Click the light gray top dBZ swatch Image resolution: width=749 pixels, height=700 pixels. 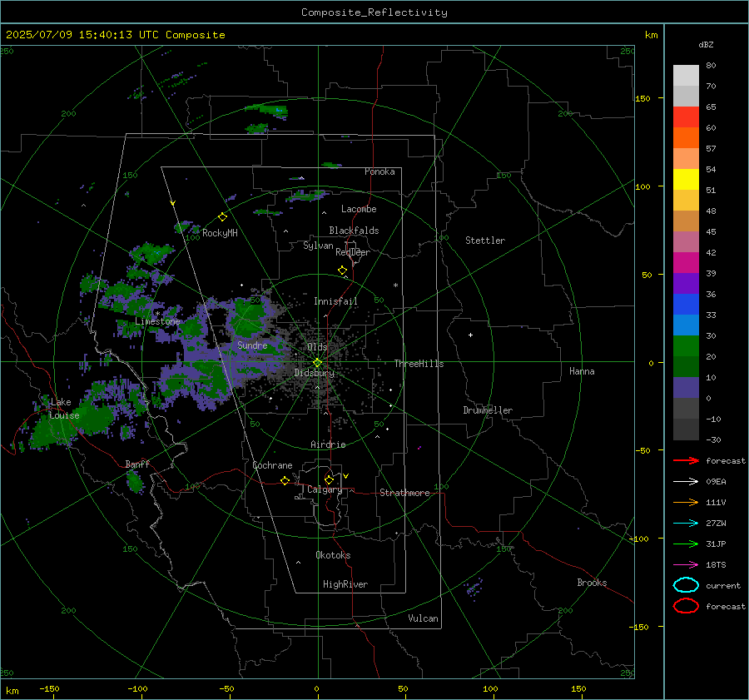pos(686,76)
